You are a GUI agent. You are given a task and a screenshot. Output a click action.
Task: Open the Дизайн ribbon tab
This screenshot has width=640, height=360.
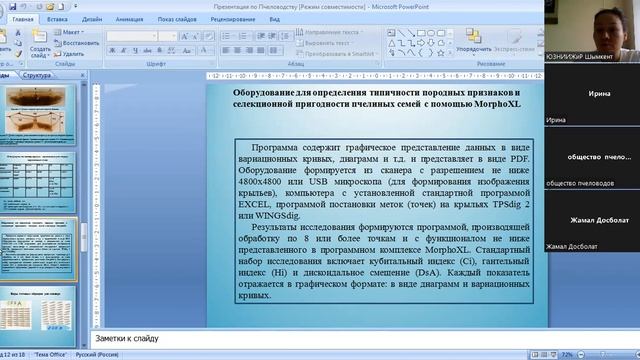92,19
